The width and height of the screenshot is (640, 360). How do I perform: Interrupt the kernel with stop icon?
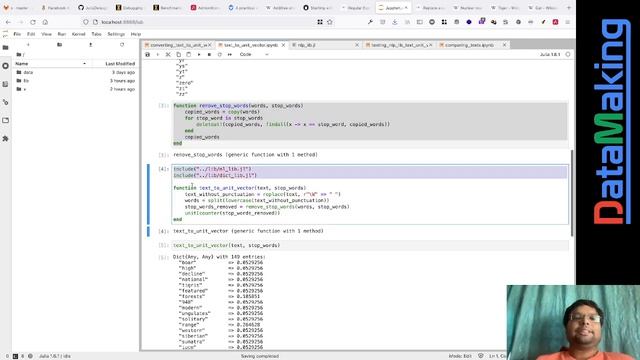coord(209,54)
